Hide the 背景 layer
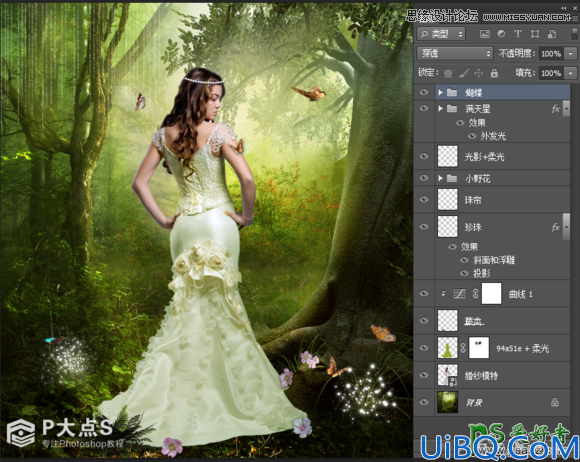Screen dimensions: 580x462 [x=424, y=402]
